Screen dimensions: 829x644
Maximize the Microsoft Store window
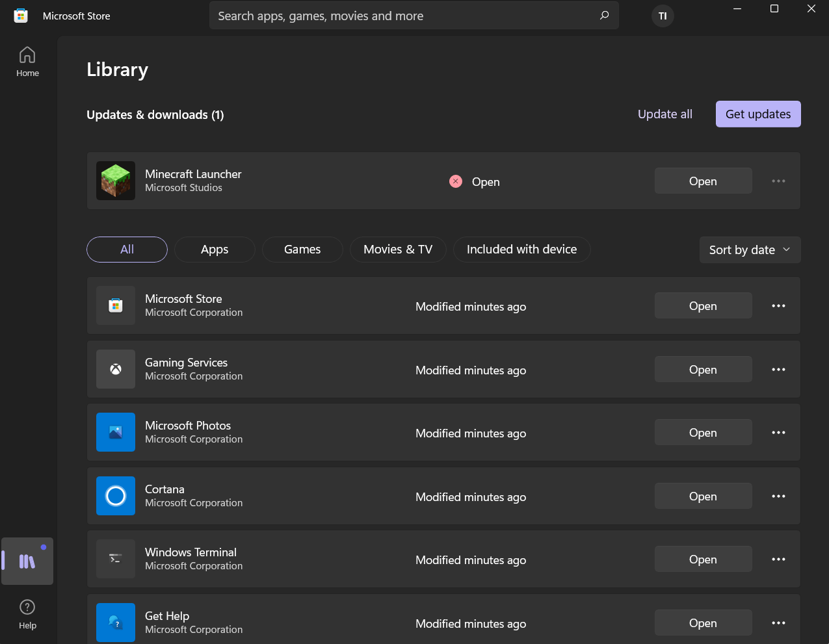[x=774, y=8]
